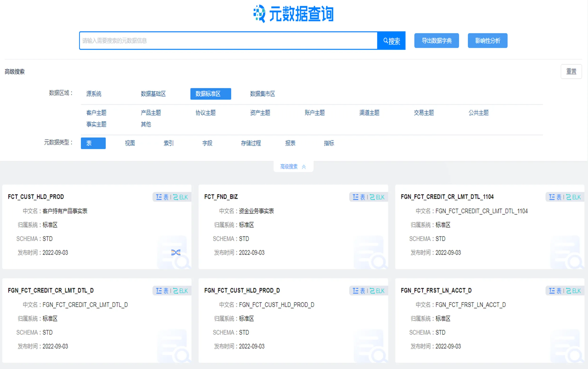The image size is (588, 369).
Task: Click the document search icon on FCT_FND_BIZ card
Action: (370, 253)
